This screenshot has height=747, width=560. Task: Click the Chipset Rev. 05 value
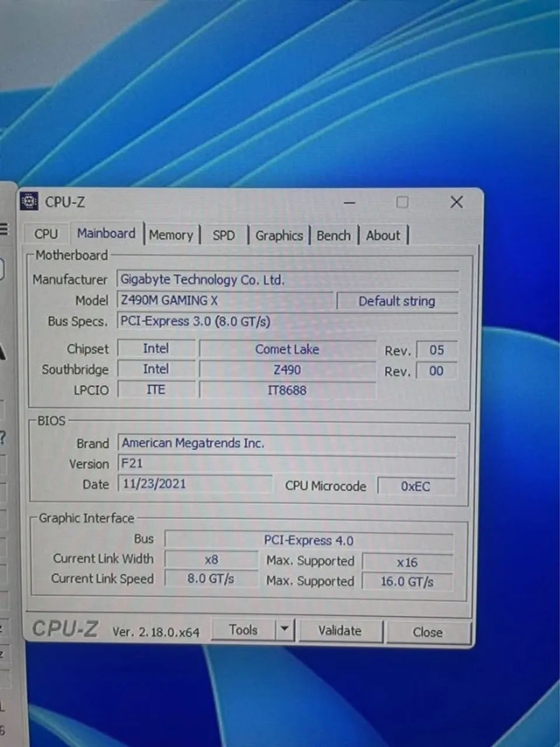(x=436, y=350)
